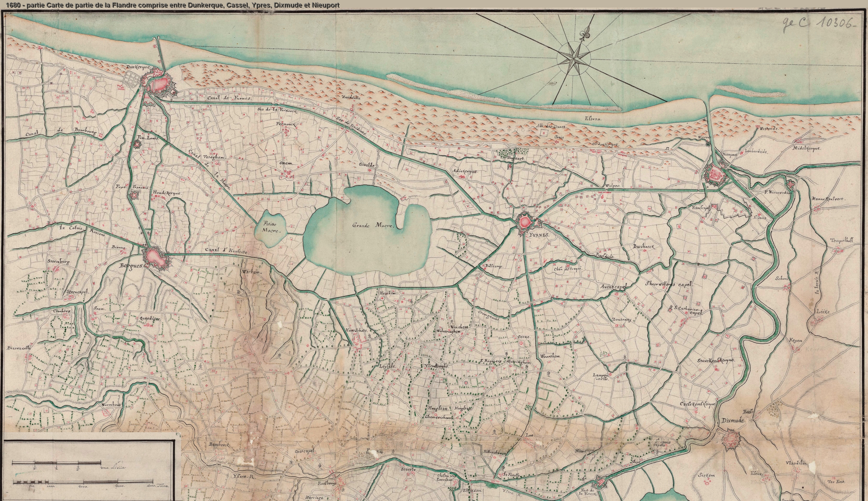868x501 pixels.
Task: Click the "Loo" village label
Action: click(529, 435)
